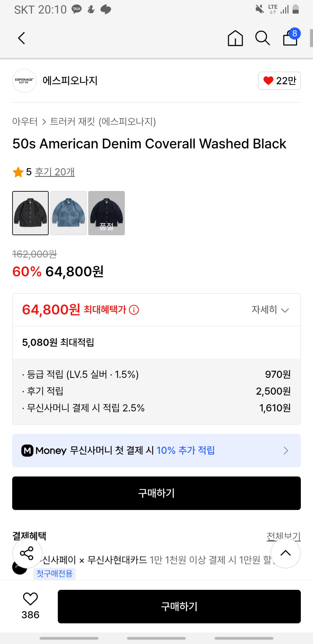The height and width of the screenshot is (644, 313).
Task: Select the blue denim color option
Action: pyautogui.click(x=69, y=213)
